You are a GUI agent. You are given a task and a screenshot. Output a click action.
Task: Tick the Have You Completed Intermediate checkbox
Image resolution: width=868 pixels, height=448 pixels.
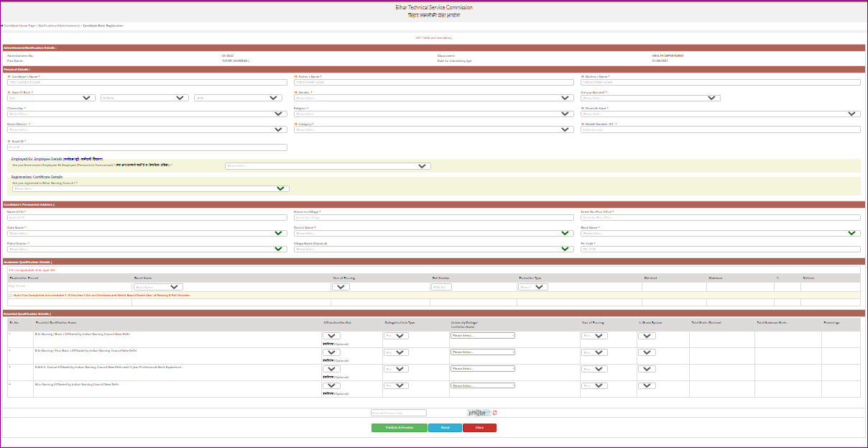(x=10, y=295)
